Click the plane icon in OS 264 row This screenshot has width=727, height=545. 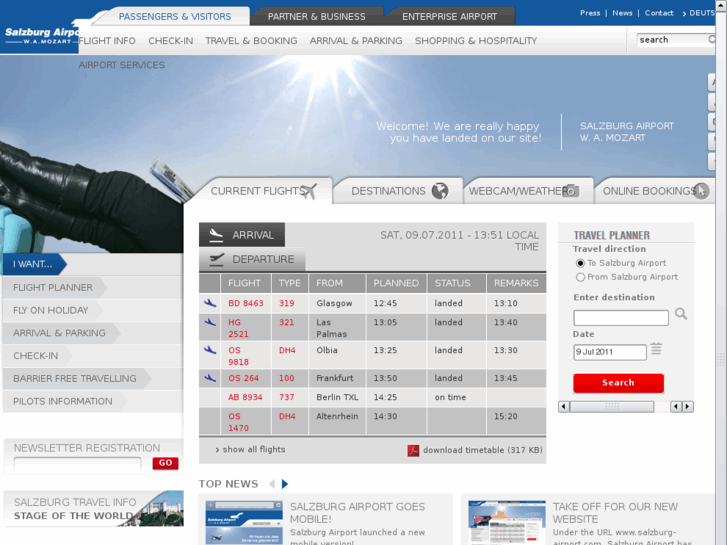pyautogui.click(x=210, y=378)
